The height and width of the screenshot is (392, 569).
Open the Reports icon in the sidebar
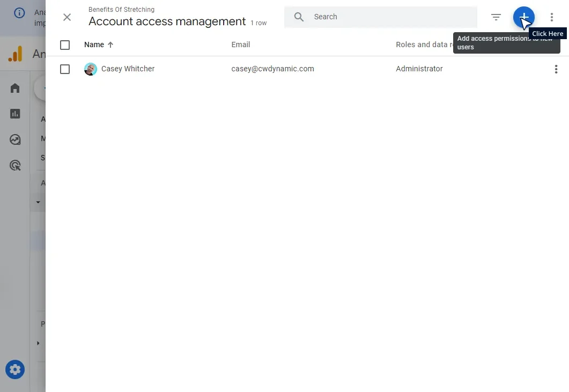point(14,114)
